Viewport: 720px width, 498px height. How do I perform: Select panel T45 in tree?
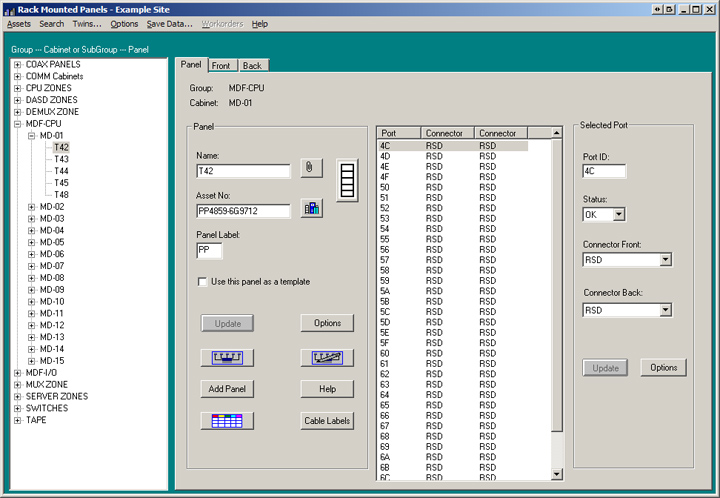click(x=61, y=183)
